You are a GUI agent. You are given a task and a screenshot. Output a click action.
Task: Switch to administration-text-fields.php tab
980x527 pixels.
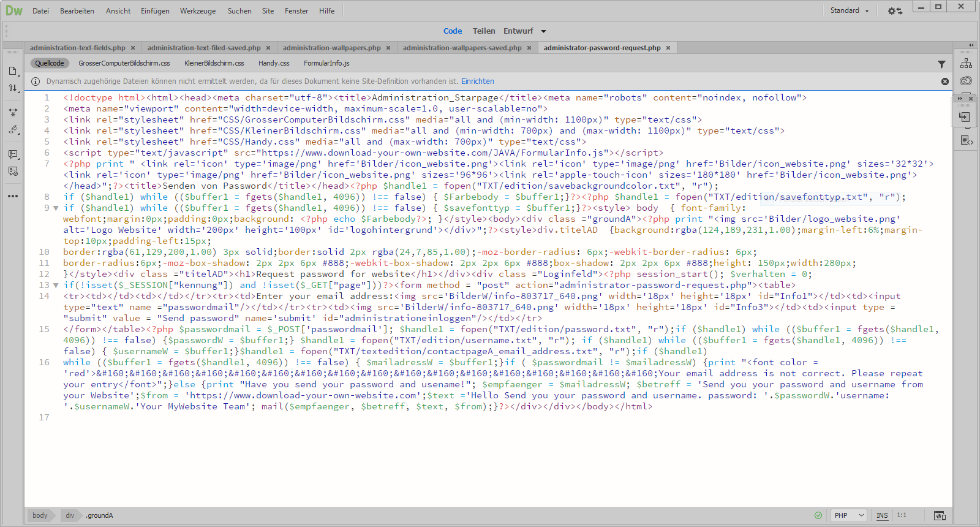pyautogui.click(x=78, y=48)
